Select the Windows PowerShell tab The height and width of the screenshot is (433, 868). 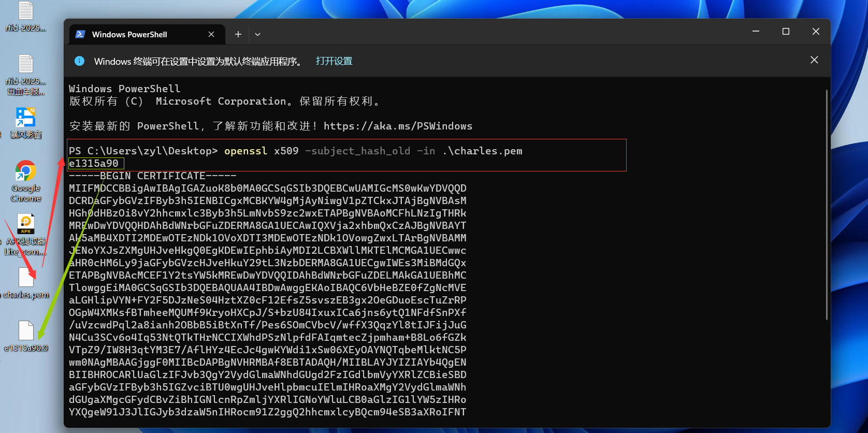tap(147, 34)
